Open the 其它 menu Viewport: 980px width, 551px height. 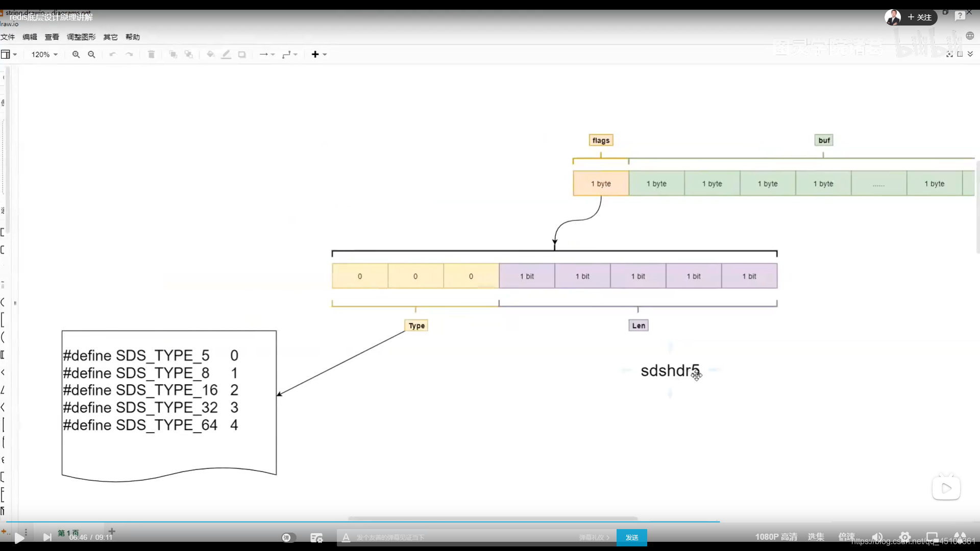tap(110, 37)
